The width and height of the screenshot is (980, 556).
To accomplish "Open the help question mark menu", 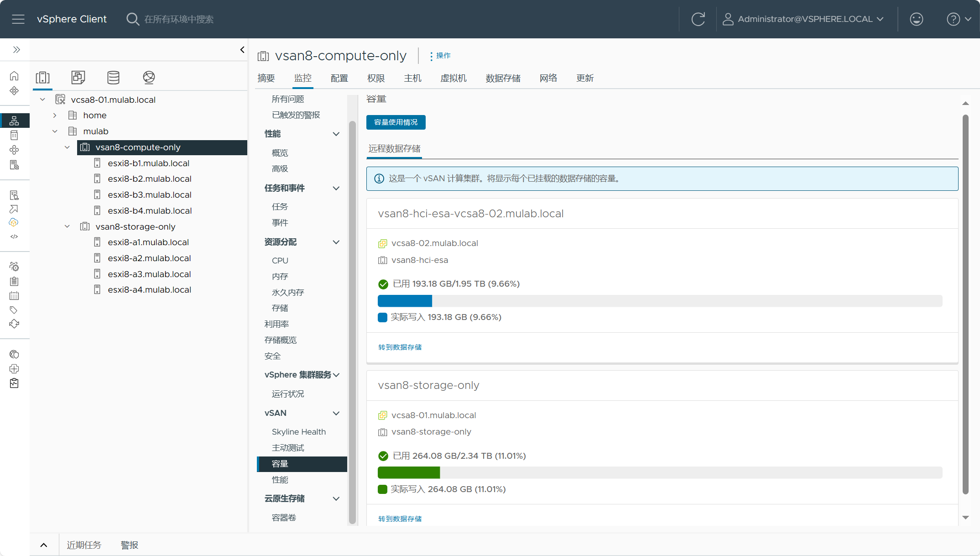I will click(x=959, y=19).
